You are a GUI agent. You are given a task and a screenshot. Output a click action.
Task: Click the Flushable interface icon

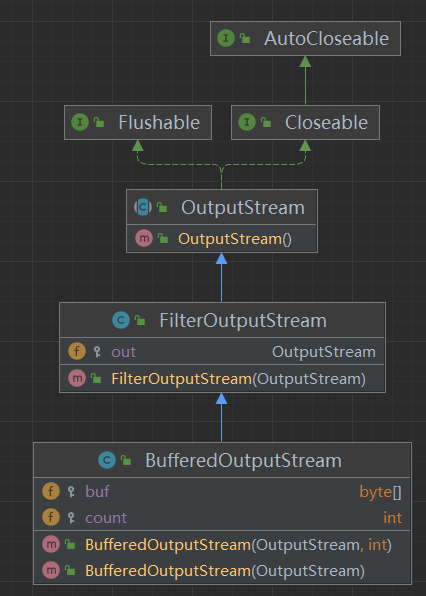coord(80,122)
